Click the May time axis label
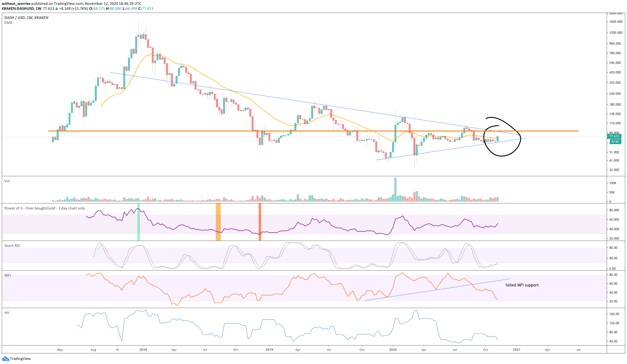The width and height of the screenshot is (627, 364). pyautogui.click(x=60, y=350)
